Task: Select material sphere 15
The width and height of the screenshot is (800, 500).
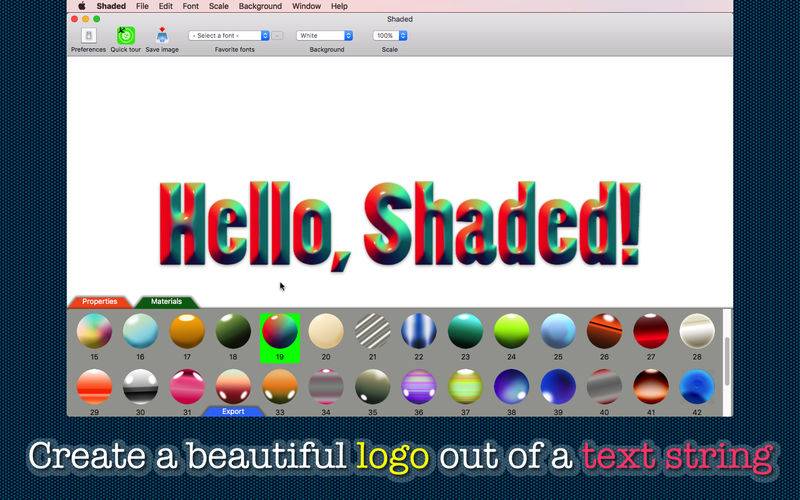Action: pyautogui.click(x=94, y=331)
